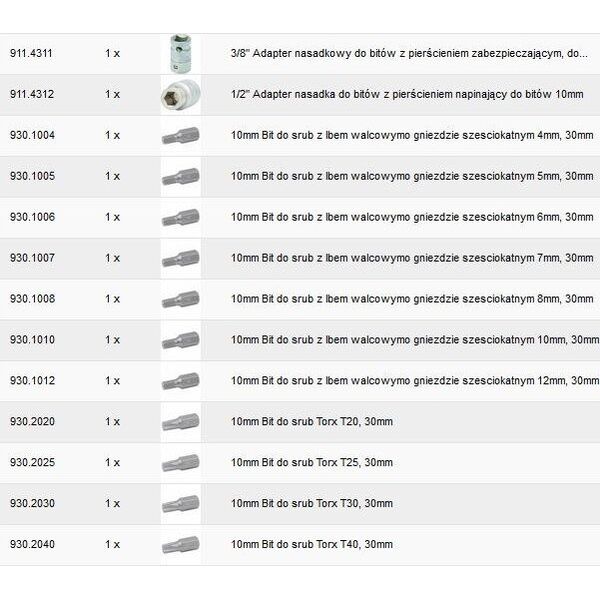Image resolution: width=600 pixels, height=600 pixels.
Task: Click the 1/2" adapter nasadka image
Action: click(181, 95)
